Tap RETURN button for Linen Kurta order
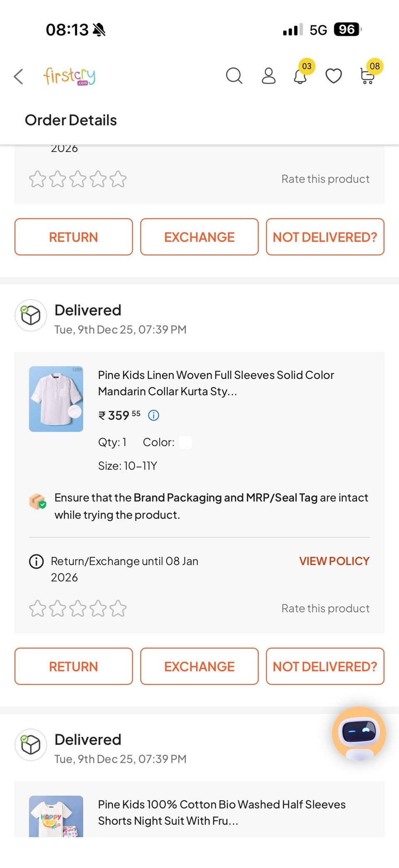The height and width of the screenshot is (868, 399). tap(74, 666)
